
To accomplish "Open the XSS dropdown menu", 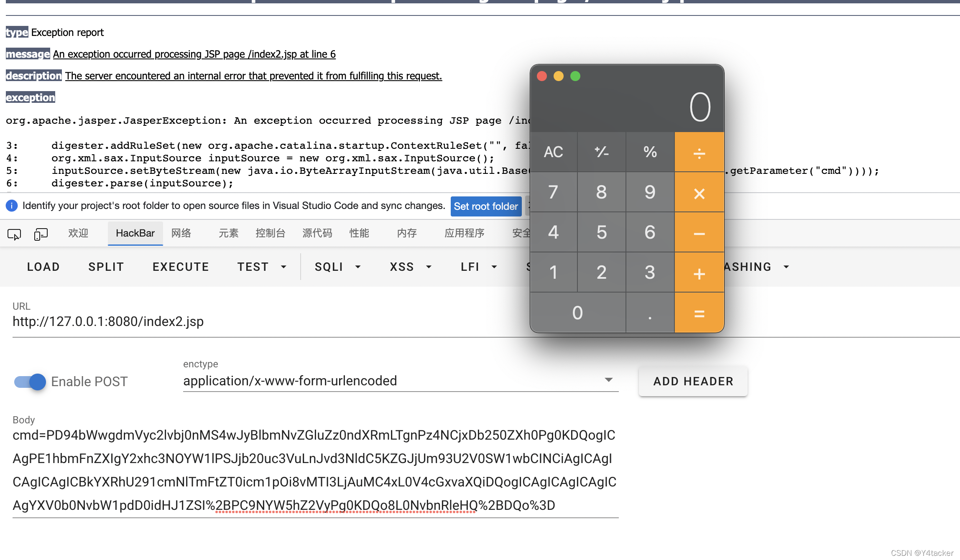I will [x=411, y=267].
